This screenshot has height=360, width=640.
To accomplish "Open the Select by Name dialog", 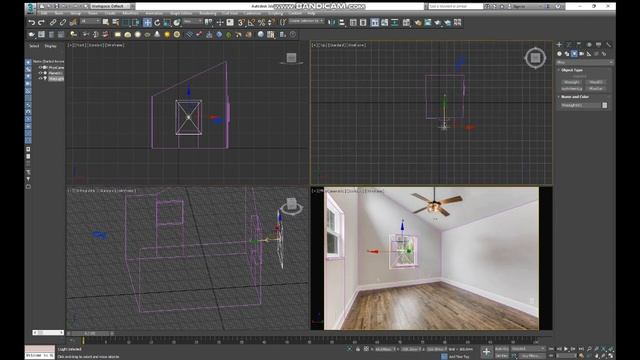I will [116, 22].
